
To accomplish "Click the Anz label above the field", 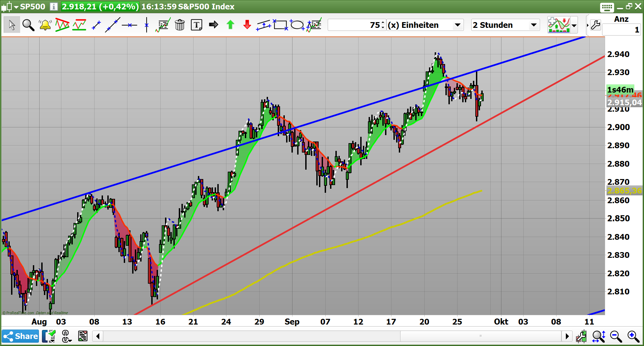I will pyautogui.click(x=621, y=19).
